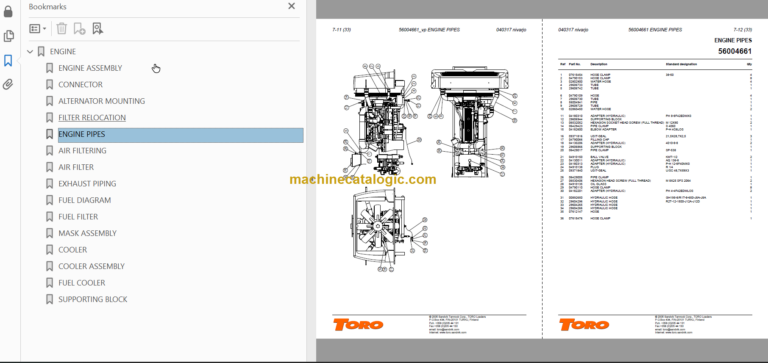The image size is (768, 363).
Task: Select the highlighted ENGINE PIPES bookmark
Action: [x=181, y=134]
